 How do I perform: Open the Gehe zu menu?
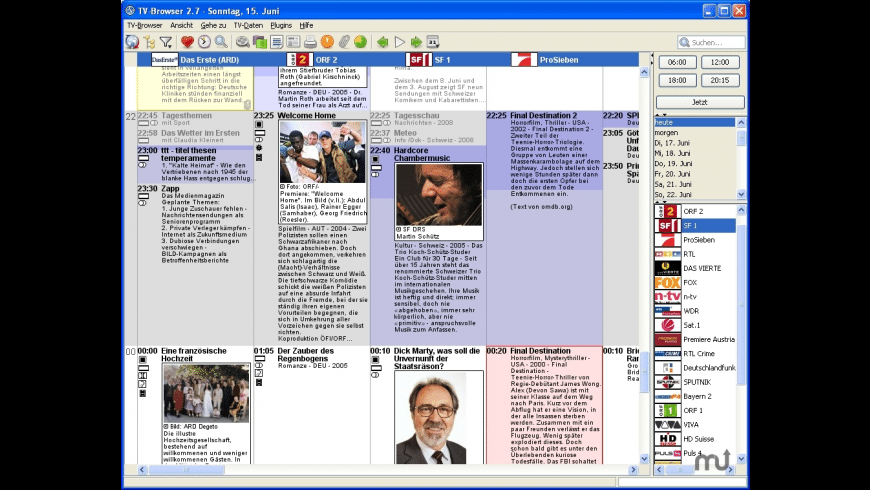tap(213, 26)
